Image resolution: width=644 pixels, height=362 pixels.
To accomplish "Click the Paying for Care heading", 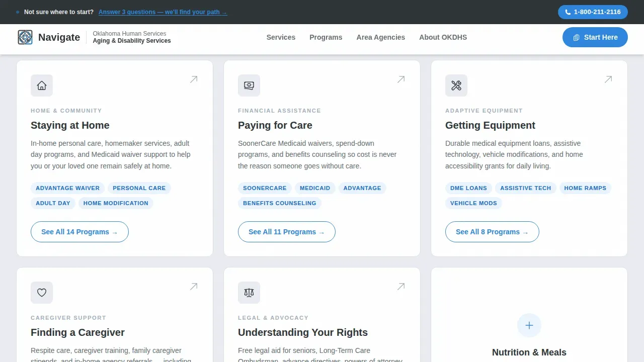I will (x=275, y=125).
